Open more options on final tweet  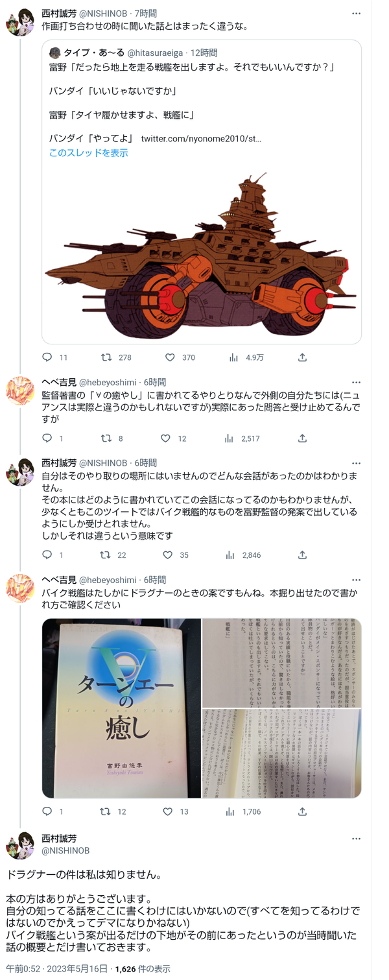coord(356,839)
